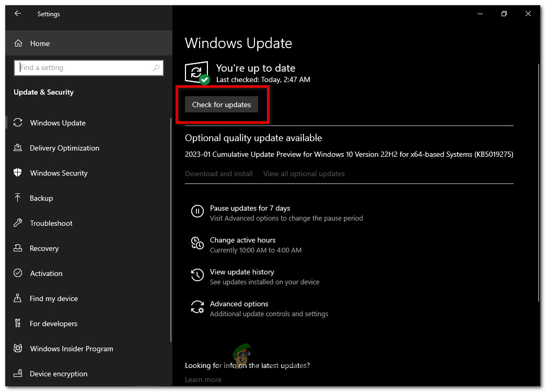Click the Learn more link
The image size is (546, 392).
(x=203, y=379)
